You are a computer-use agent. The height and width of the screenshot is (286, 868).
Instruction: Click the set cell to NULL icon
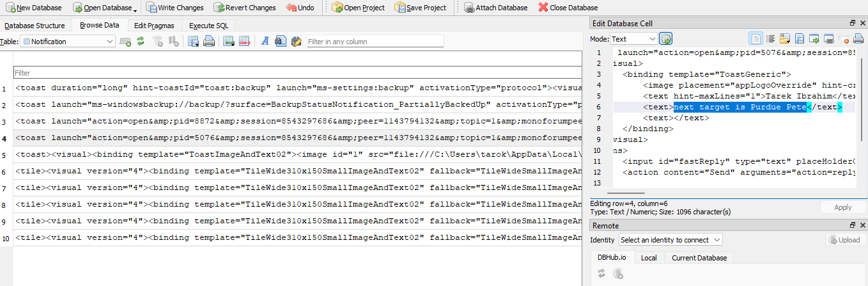[843, 39]
